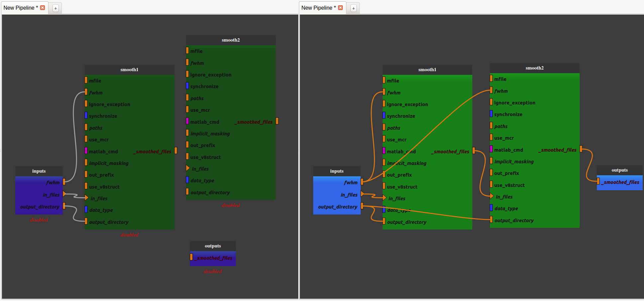
Task: Select smooth2 node title in left pipeline
Action: 231,40
